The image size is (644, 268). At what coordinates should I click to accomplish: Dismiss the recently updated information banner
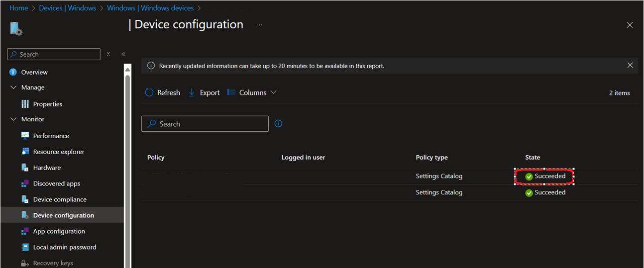[630, 65]
